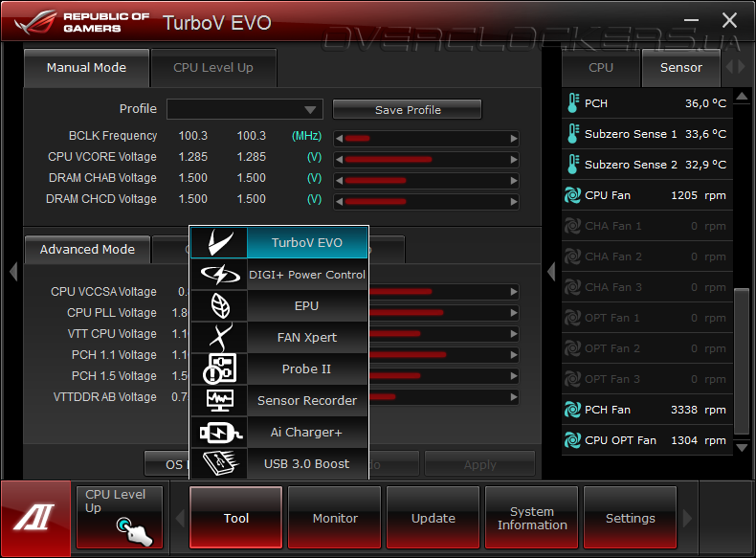Click the Subzero Sense 2 thermometer icon
Screen dimensions: 756x558
click(573, 165)
